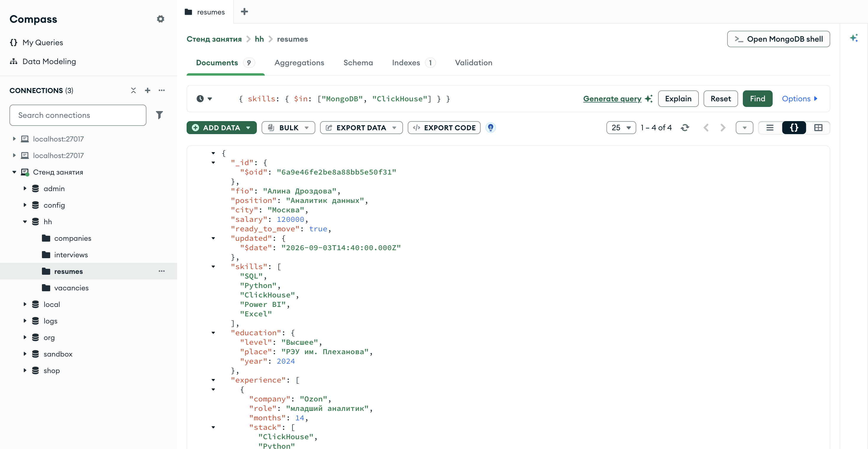Expand query Options

click(799, 99)
